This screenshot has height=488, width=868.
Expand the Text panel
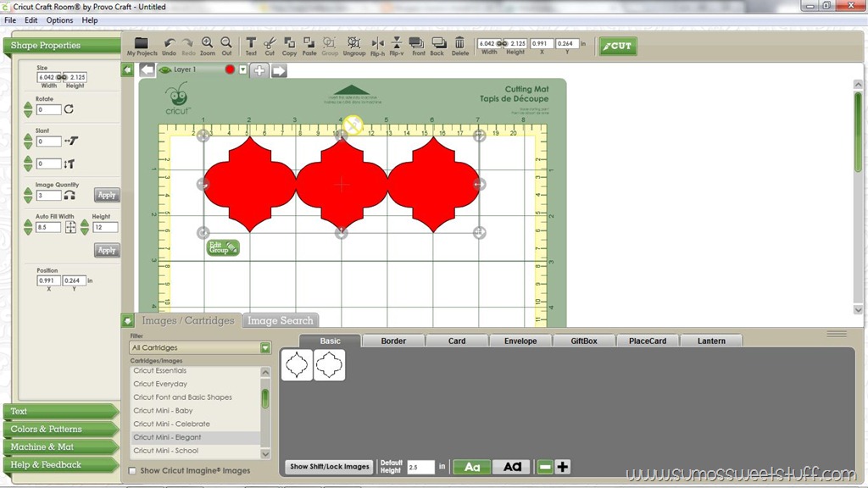[x=61, y=411]
